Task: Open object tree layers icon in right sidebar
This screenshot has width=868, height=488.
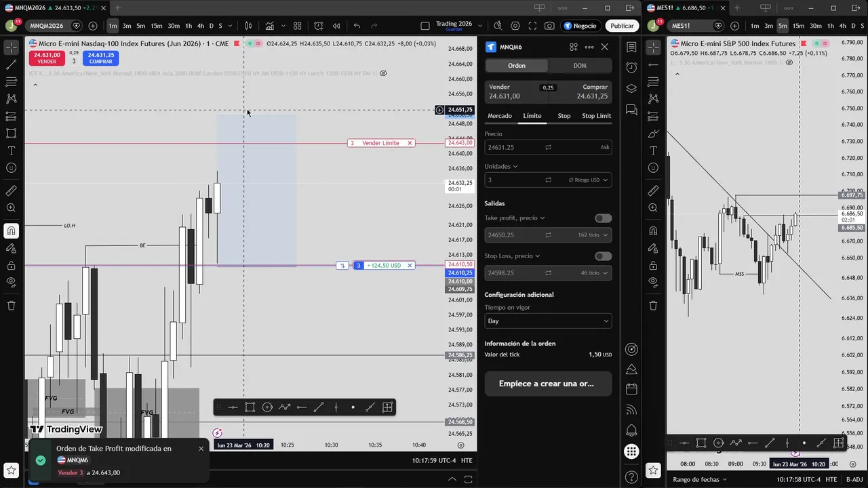Action: (x=631, y=89)
